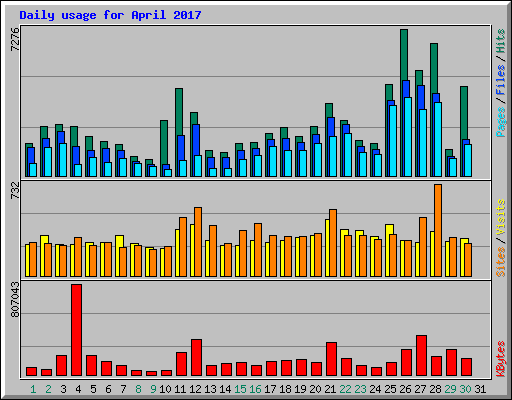Click the red KBytes bar for day 27

pyautogui.click(x=421, y=356)
